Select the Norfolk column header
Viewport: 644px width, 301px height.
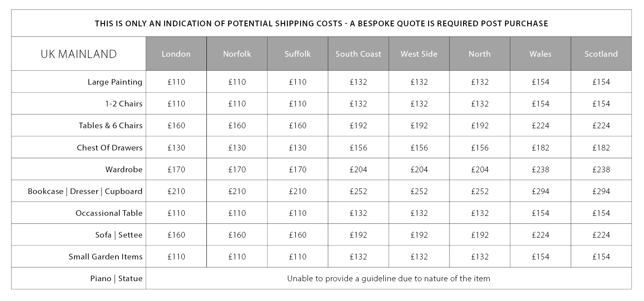click(x=237, y=54)
